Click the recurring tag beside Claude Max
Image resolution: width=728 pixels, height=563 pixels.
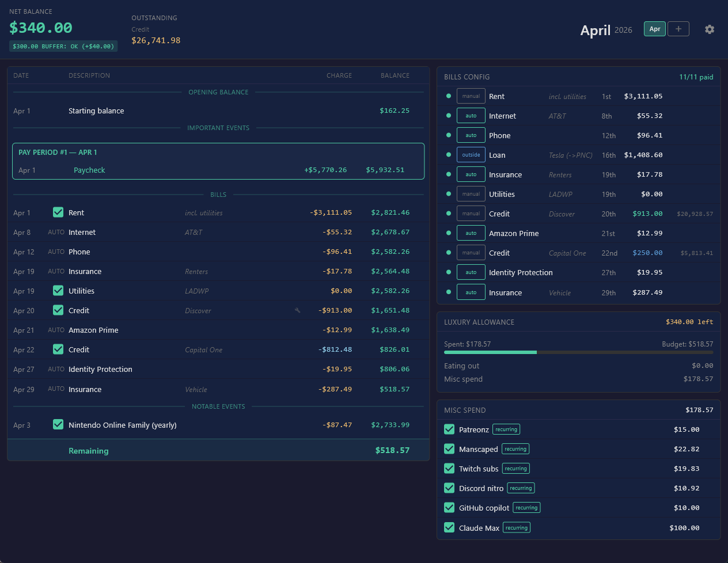[517, 527]
